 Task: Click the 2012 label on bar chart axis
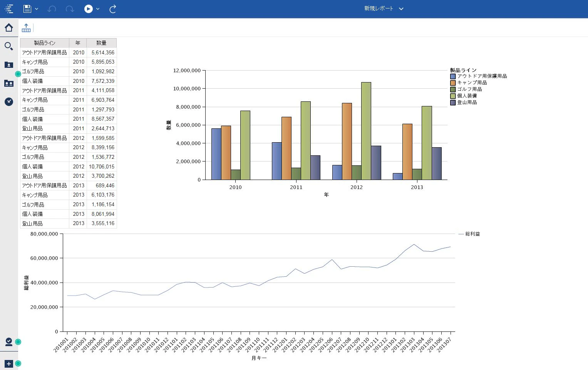coord(357,187)
